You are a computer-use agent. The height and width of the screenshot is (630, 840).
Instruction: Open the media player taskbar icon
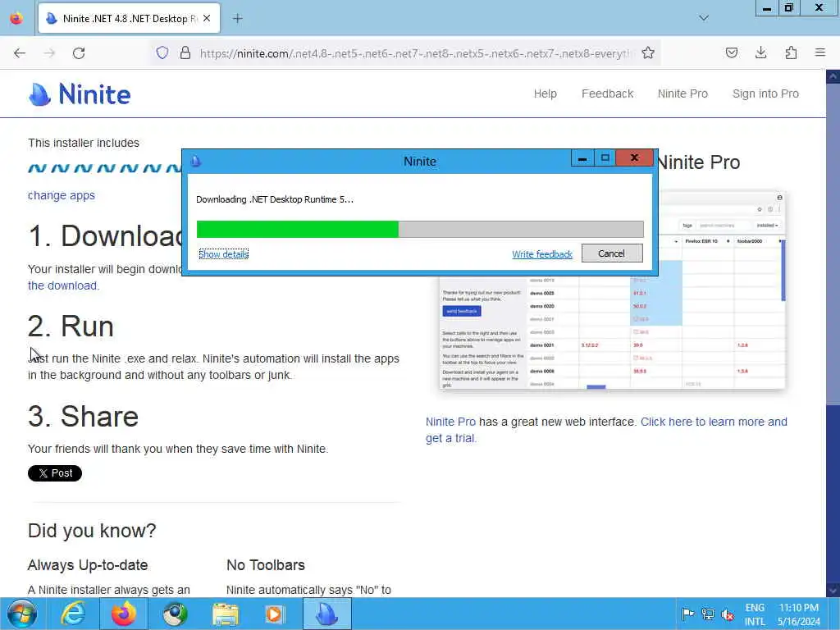[x=275, y=614]
